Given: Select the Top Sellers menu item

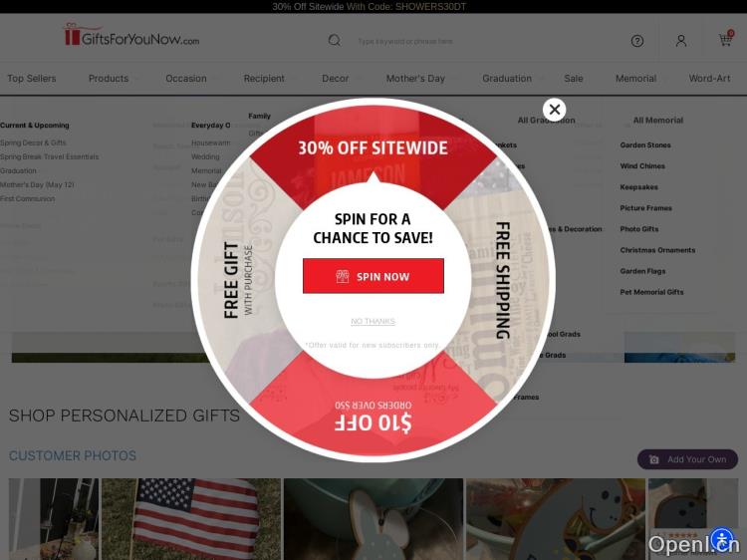Looking at the screenshot, I should 32,78.
